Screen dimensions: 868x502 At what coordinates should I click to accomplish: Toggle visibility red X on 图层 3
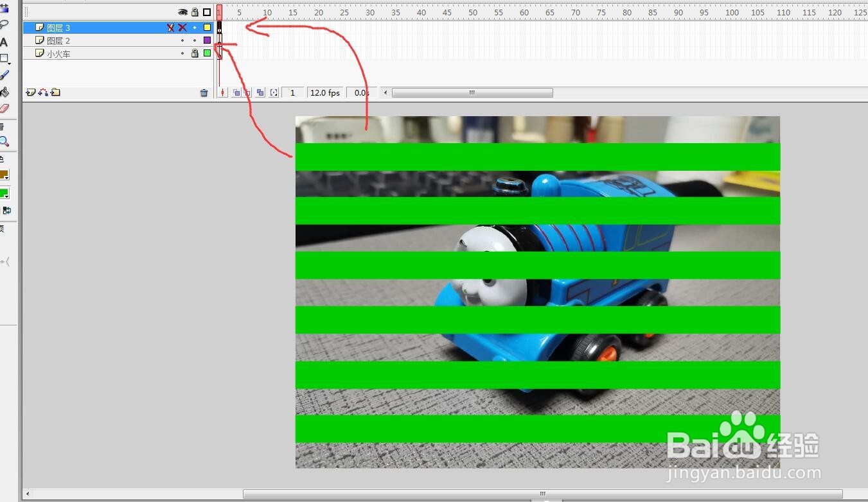[182, 28]
